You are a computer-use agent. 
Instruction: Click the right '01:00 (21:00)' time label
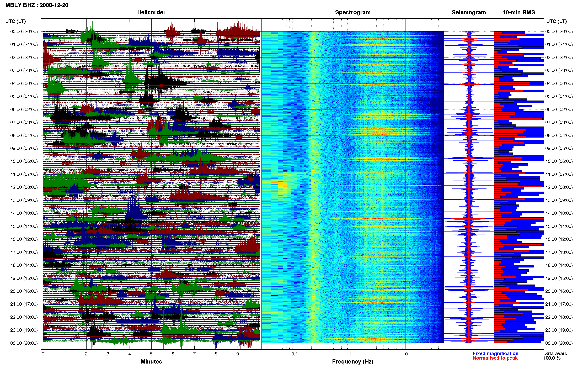pyautogui.click(x=559, y=44)
